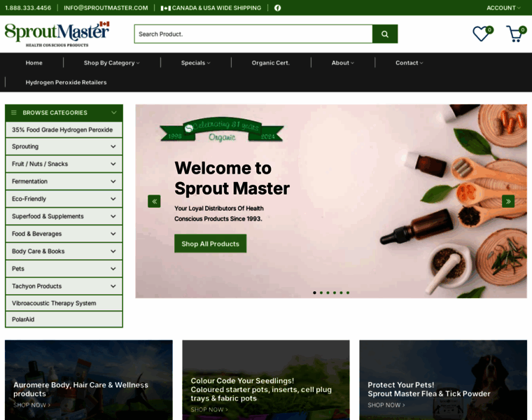Expand the Eco-Friendly category arrow
The image size is (532, 420).
(x=113, y=199)
